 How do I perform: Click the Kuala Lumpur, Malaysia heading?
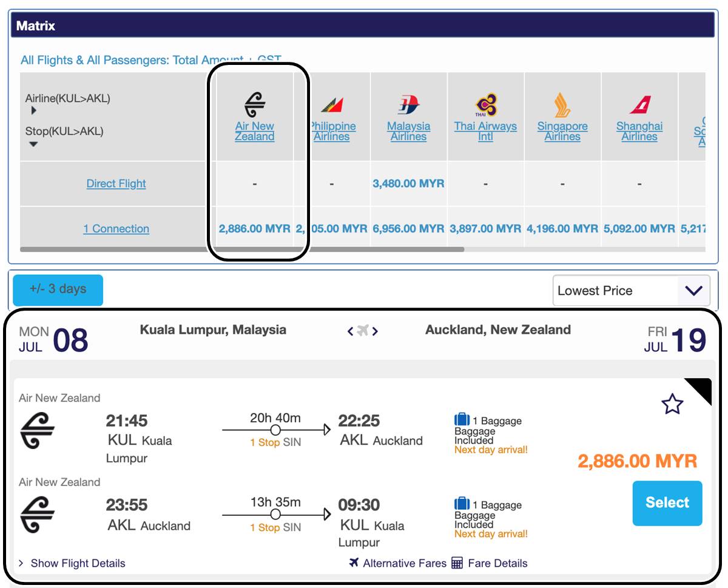[213, 330]
